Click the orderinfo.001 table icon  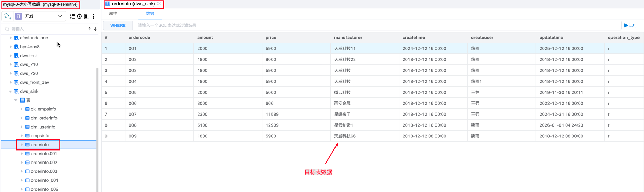[27, 154]
